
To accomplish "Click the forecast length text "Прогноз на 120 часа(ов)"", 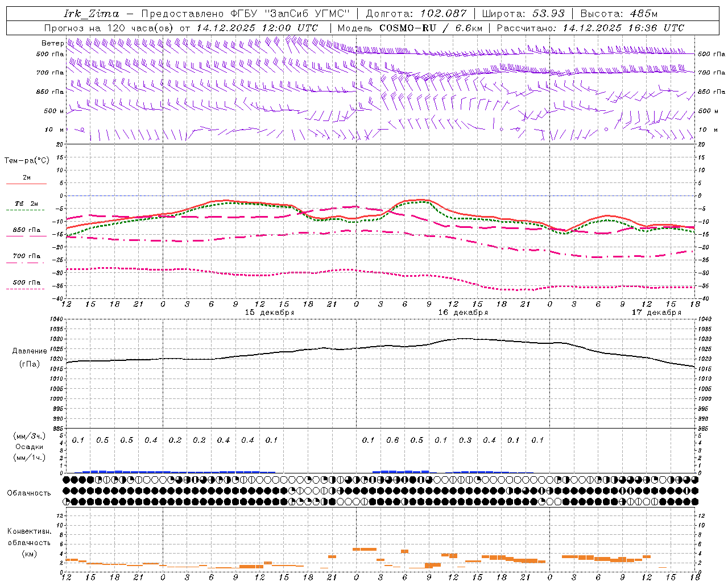I will [109, 28].
